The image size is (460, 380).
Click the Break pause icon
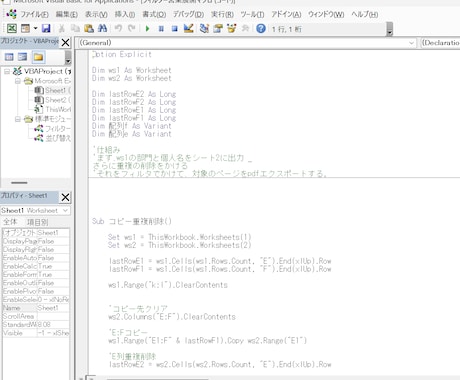point(161,29)
